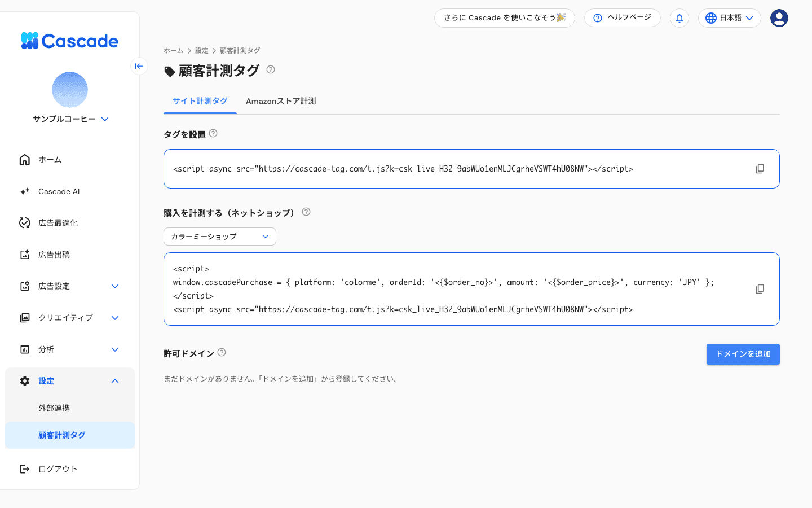Click help icon next to 許可ドメイン

pos(222,353)
